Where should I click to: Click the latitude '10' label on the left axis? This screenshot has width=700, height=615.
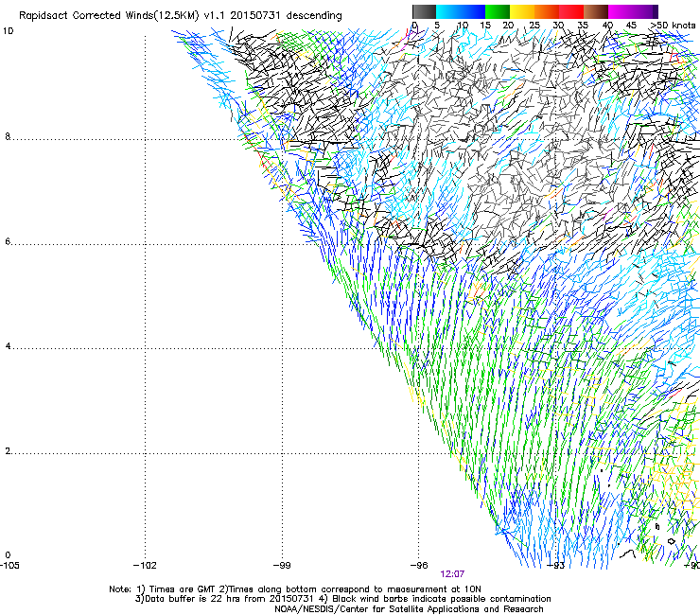[x=8, y=31]
